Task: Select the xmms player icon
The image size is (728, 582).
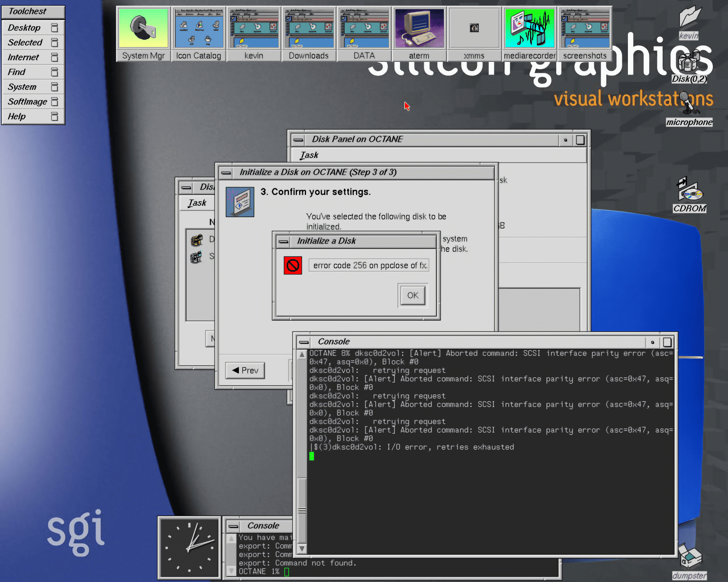Action: (x=474, y=34)
